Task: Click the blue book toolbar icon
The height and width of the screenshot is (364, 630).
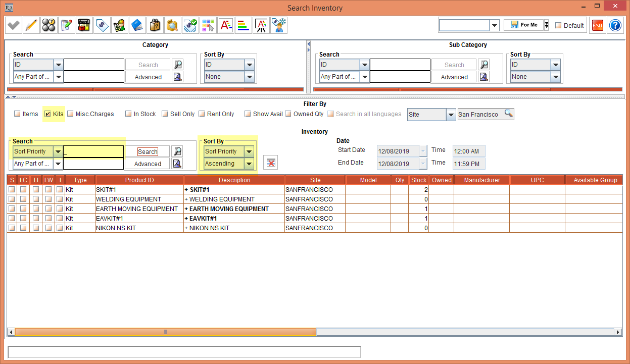Action: click(x=137, y=25)
